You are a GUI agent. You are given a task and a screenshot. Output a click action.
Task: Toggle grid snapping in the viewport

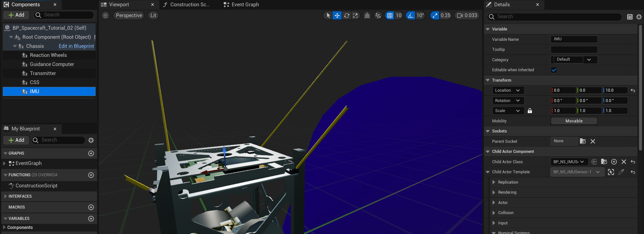(x=390, y=15)
